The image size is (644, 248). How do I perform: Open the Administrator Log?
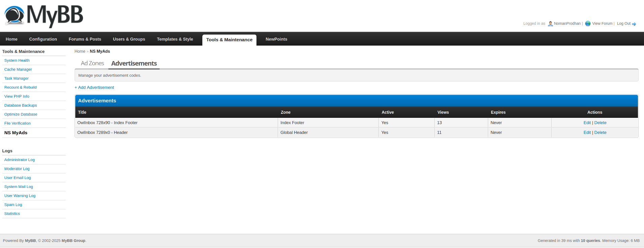tap(19, 160)
